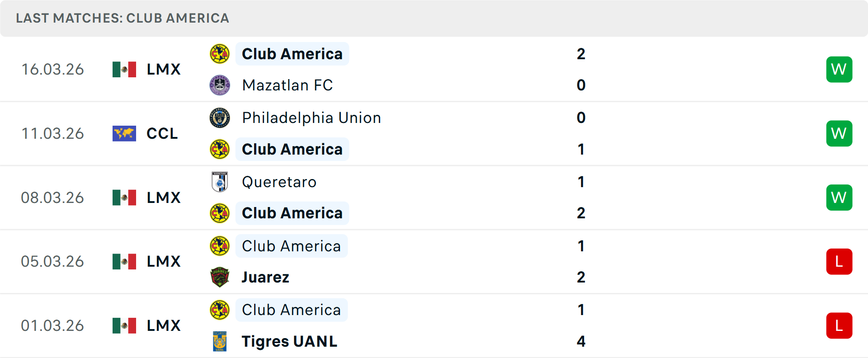Select the W result for Queretaro game
Viewport: 868px width, 358px height.
point(839,198)
